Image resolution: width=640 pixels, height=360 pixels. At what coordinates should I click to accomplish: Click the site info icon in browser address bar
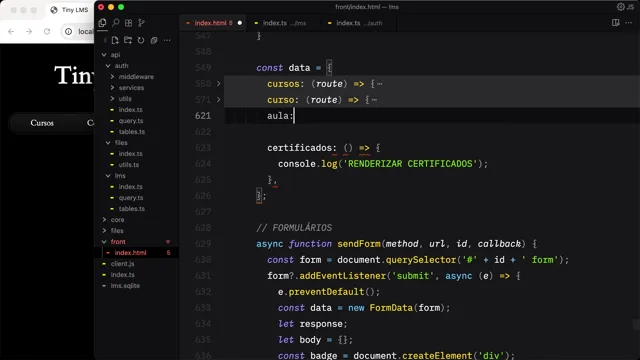69,31
